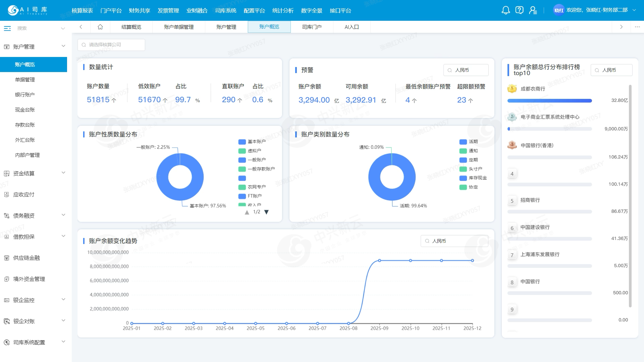Open the 统计分析 top menu
Screen dimensions: 644x362
(x=283, y=11)
